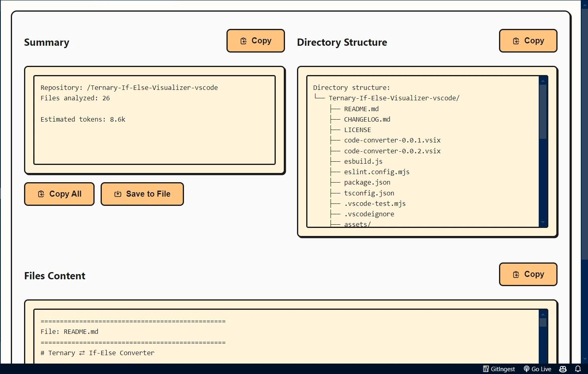Select .vscodeignore in the directory tree

coord(369,214)
